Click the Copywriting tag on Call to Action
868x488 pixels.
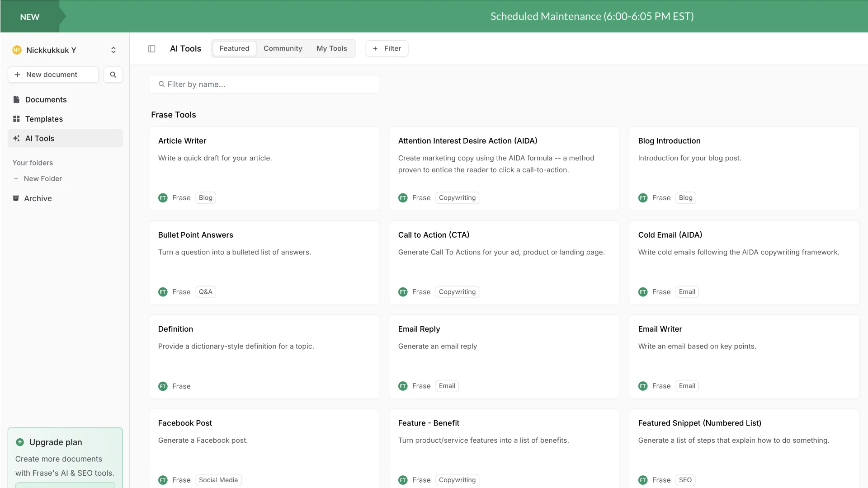[457, 292]
